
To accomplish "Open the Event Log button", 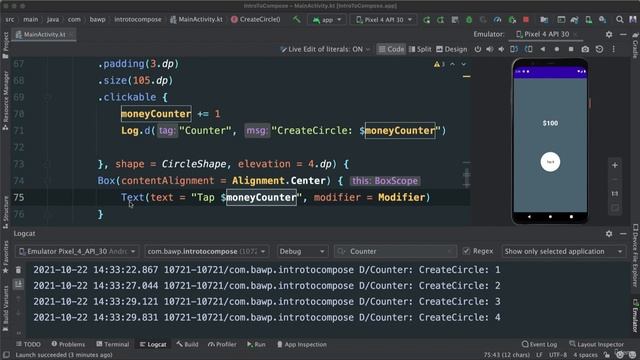I will (539, 344).
